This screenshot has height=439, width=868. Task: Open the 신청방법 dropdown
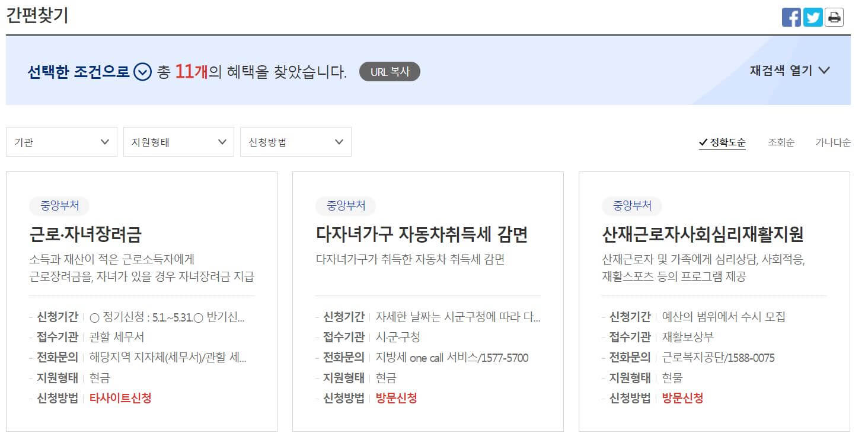click(x=295, y=142)
